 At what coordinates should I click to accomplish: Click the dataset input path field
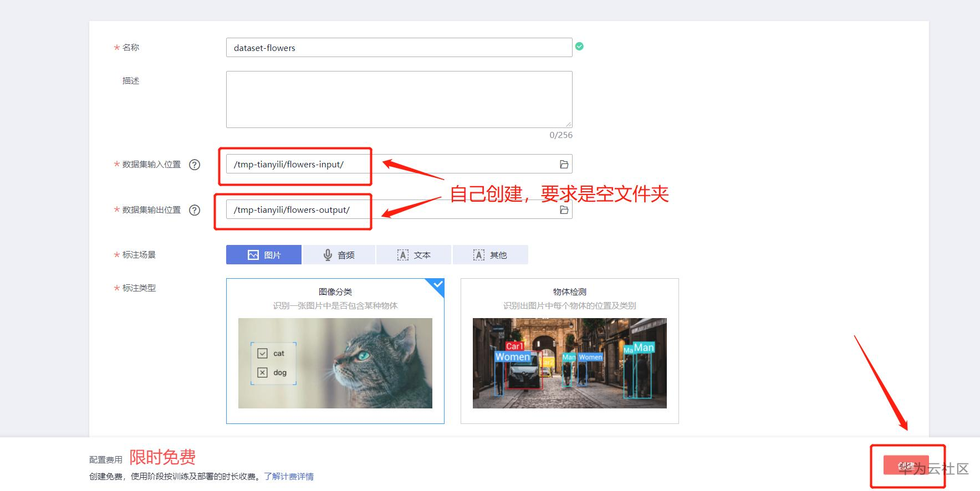pyautogui.click(x=399, y=164)
